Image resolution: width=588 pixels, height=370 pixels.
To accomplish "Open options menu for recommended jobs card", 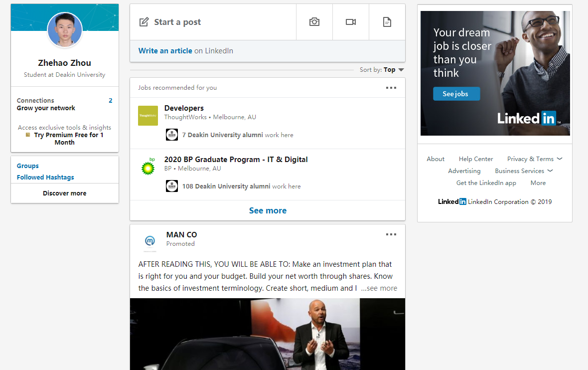I will coord(391,88).
